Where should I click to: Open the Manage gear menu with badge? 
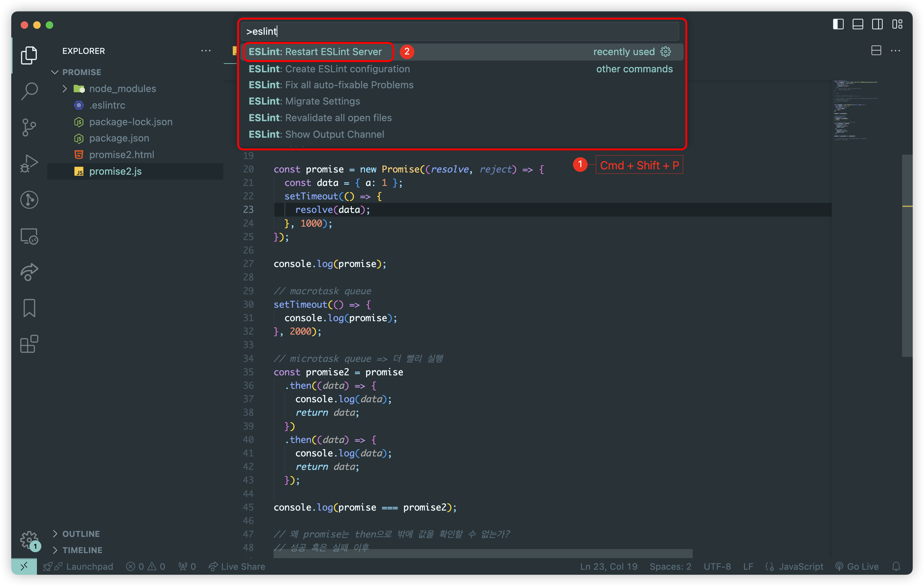tap(29, 540)
